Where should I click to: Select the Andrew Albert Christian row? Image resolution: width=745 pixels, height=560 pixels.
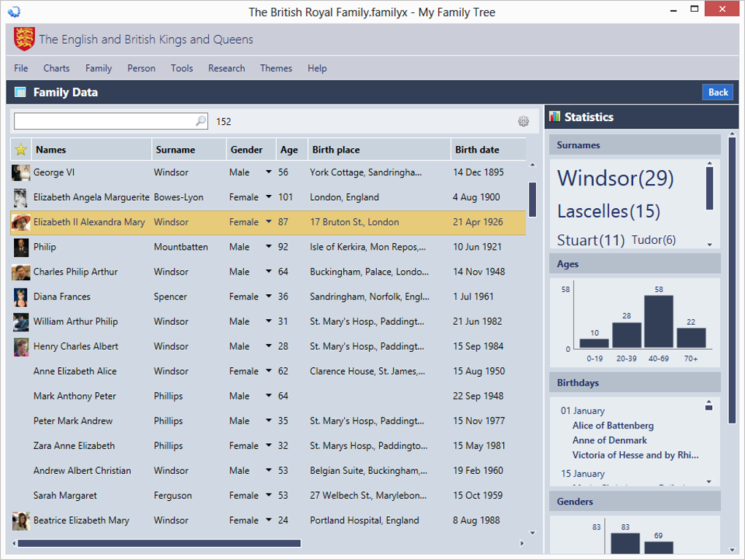pos(269,470)
